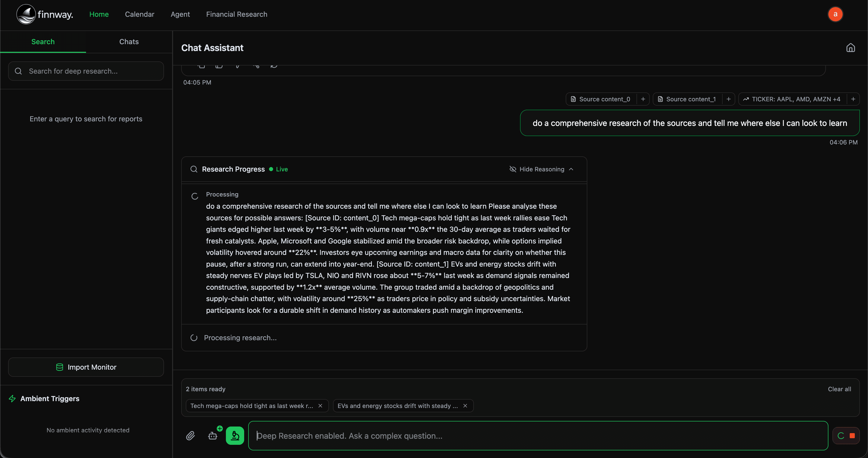The height and width of the screenshot is (458, 868).
Task: Expand Source content_1 with plus button
Action: coord(728,99)
